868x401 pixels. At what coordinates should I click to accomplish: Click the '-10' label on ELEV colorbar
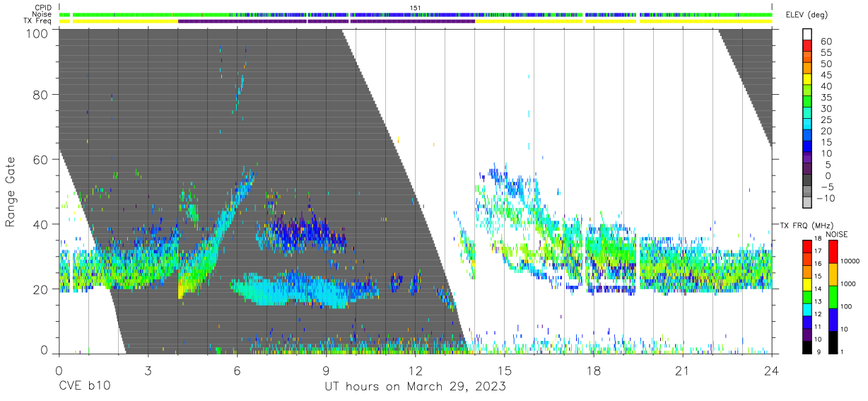826,198
